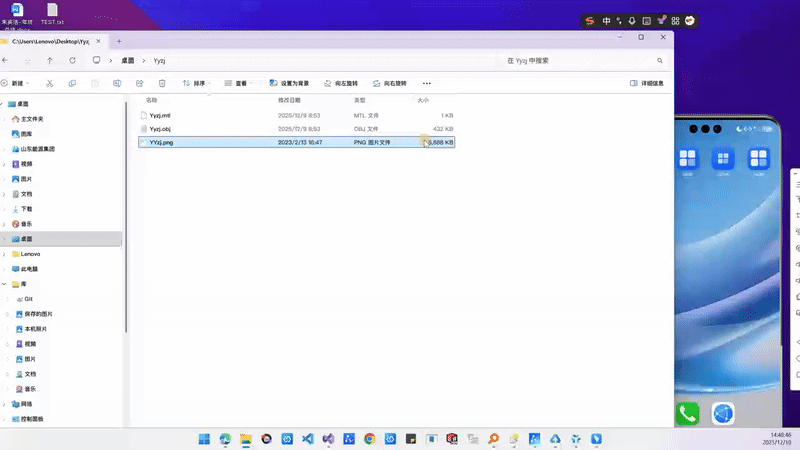This screenshot has height=450, width=800.
Task: Expand the 控制面板 node chevron
Action: click(x=5, y=419)
